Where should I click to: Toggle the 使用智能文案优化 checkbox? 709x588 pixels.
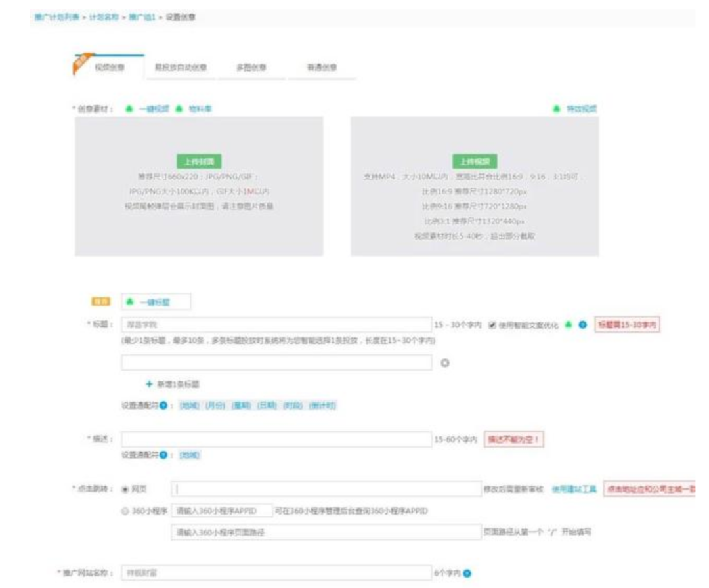tap(492, 325)
